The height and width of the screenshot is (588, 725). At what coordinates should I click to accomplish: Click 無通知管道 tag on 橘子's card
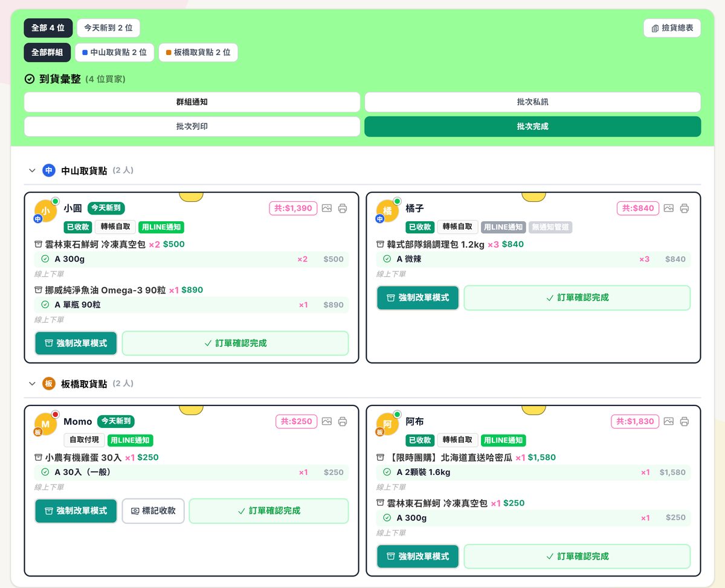tap(550, 227)
